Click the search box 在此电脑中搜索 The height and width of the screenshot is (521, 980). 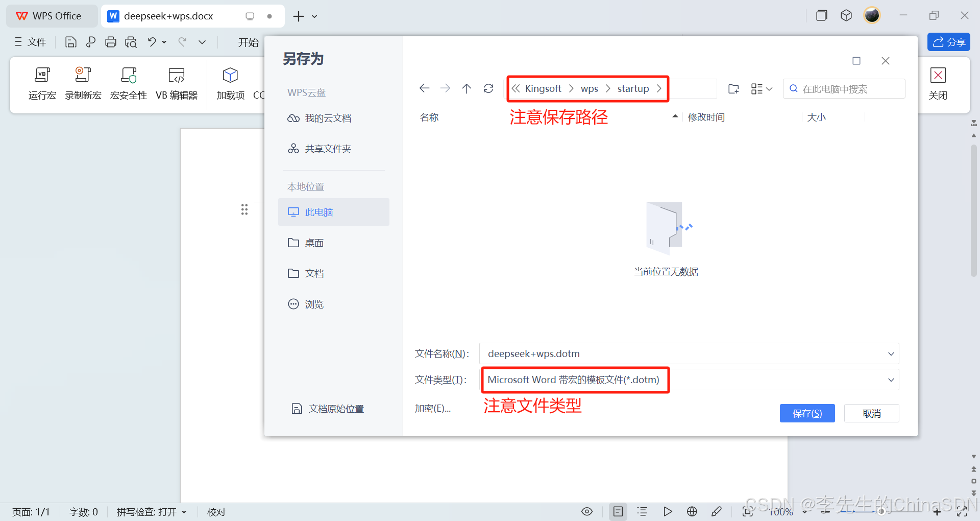click(844, 89)
